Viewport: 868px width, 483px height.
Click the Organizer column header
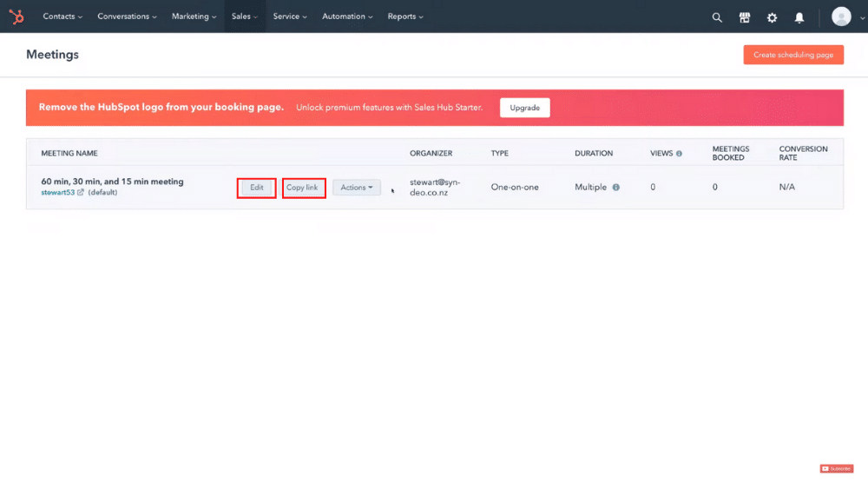[431, 154]
